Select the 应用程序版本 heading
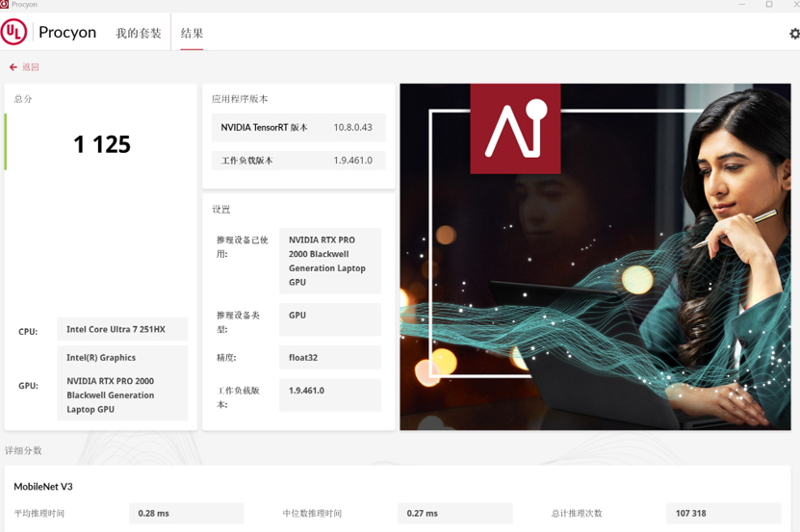The image size is (800, 532). click(240, 99)
